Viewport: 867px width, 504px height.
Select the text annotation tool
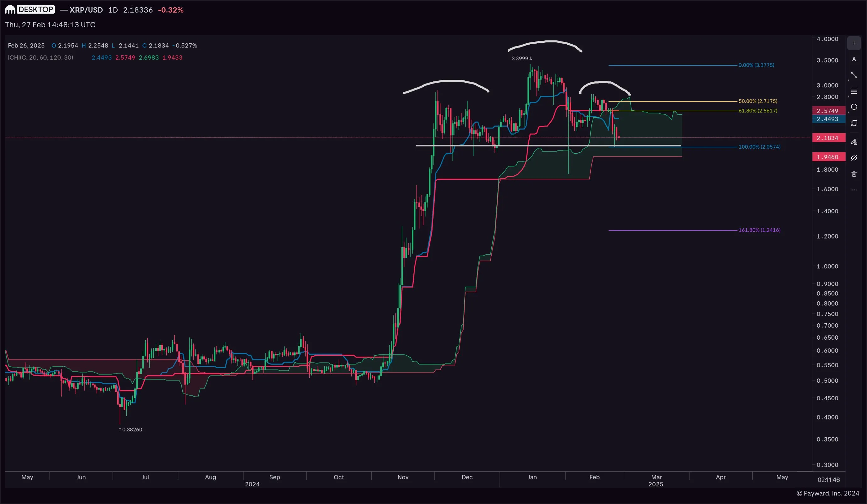point(854,59)
